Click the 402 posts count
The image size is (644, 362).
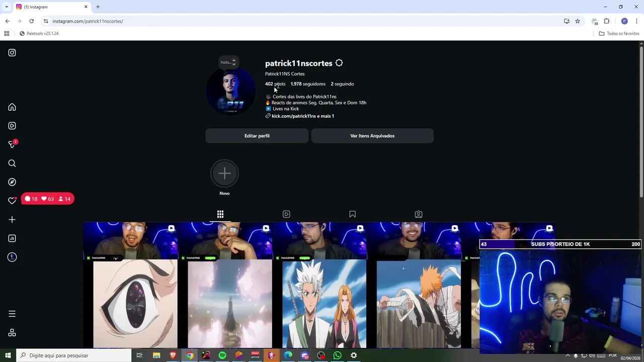pyautogui.click(x=275, y=84)
